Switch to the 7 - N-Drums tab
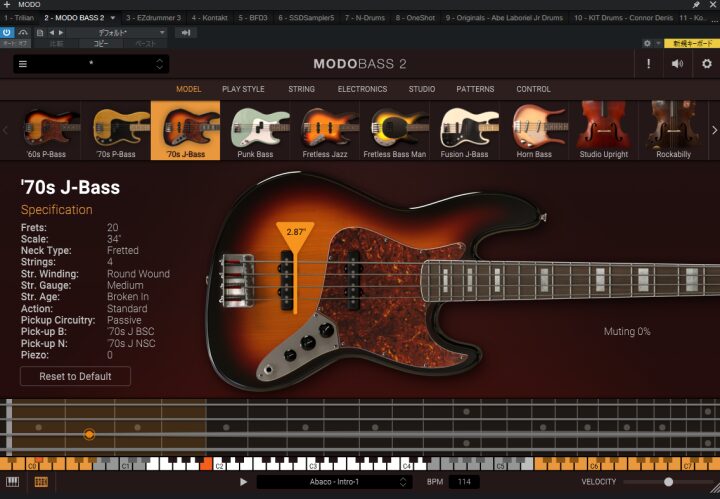 coord(365,18)
